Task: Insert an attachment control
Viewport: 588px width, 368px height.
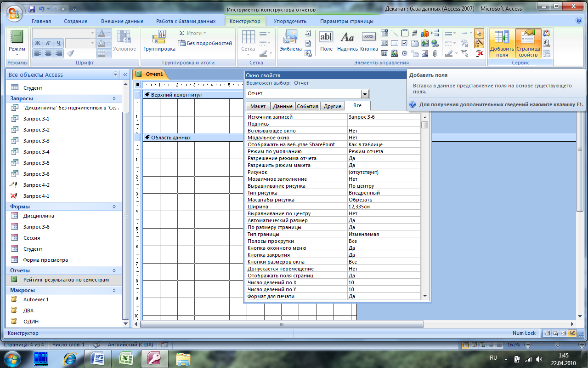Action: [x=435, y=53]
